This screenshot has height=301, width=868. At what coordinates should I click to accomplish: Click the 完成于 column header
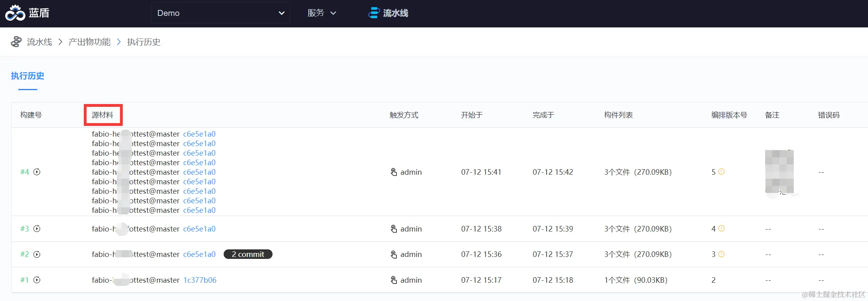click(543, 115)
